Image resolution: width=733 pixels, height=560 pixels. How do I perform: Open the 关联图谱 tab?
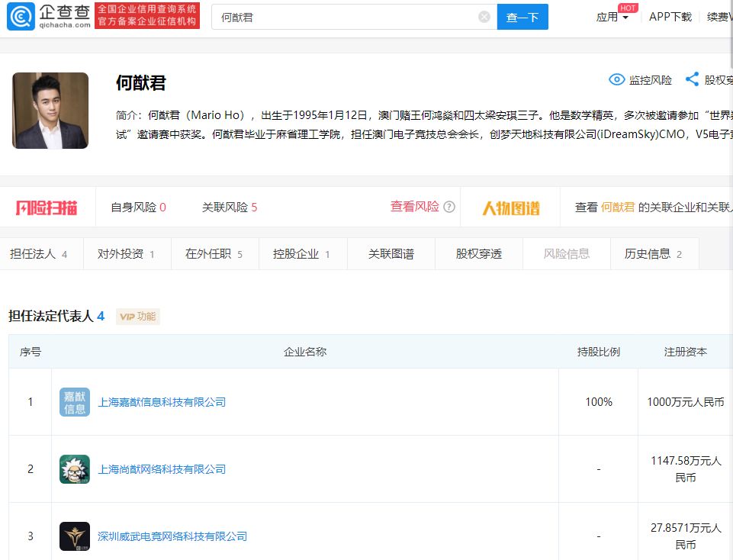[391, 254]
